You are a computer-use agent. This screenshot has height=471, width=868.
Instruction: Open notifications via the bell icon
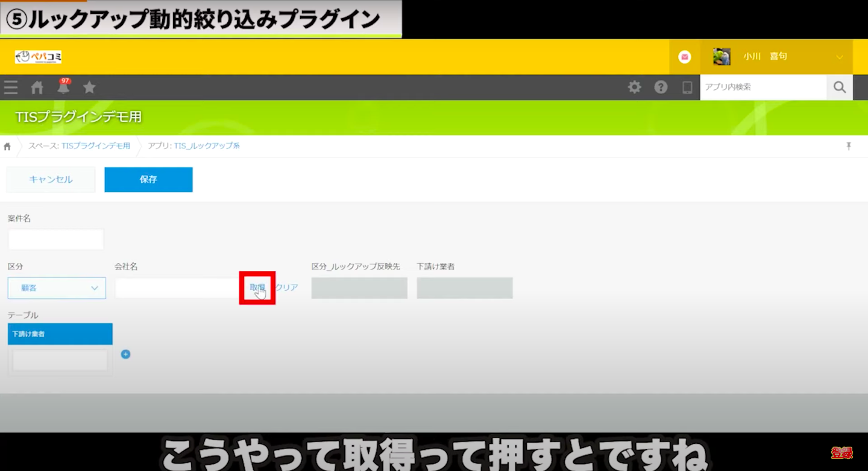(x=63, y=87)
